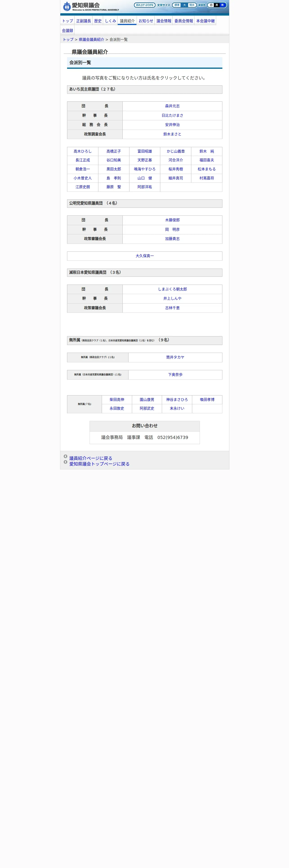Open member 朝倉浩一 profile
Viewport: 289px width, 868px height.
82,169
